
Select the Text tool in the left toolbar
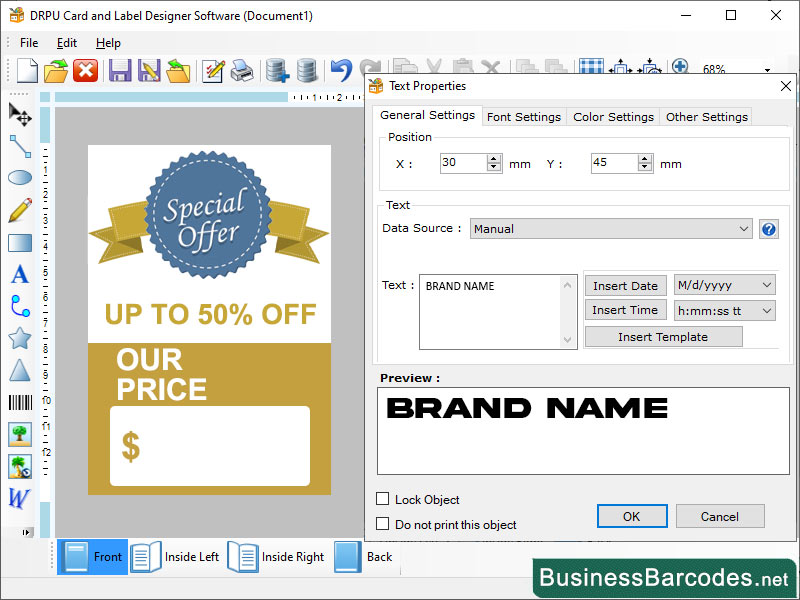coord(19,275)
